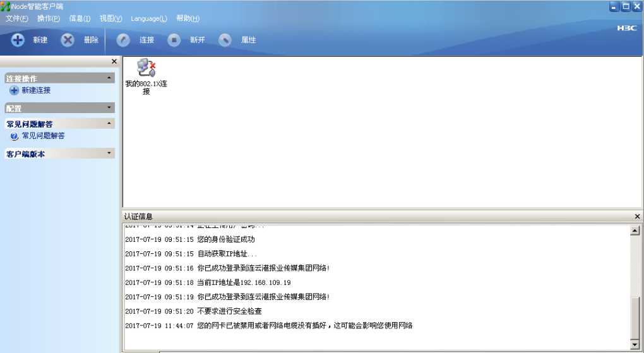
Task: Click the 常见问题解答 question mark icon
Action: click(x=14, y=136)
